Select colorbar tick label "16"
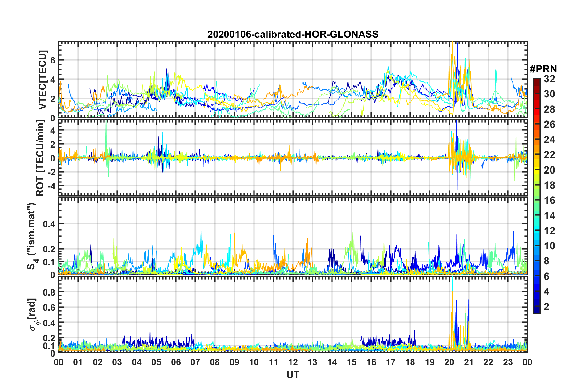586x392 pixels. 550,200
